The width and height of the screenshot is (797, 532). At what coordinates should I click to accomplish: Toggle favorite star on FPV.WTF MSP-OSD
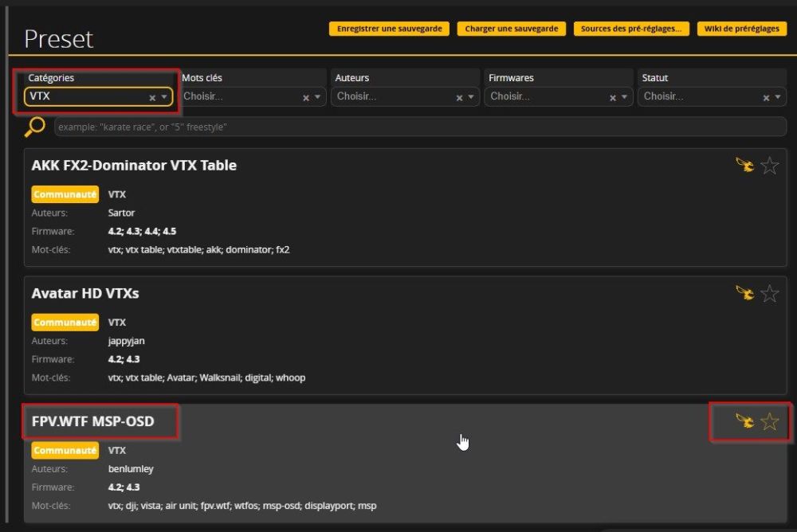(x=769, y=421)
